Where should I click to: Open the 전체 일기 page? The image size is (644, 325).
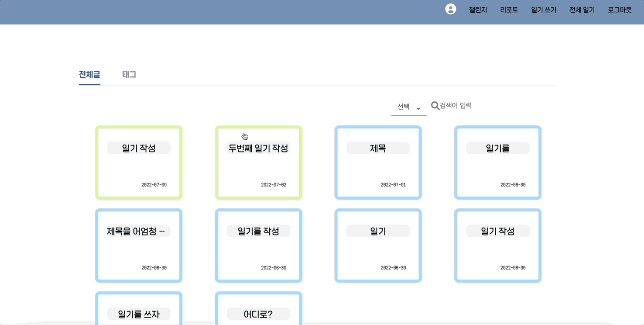582,10
